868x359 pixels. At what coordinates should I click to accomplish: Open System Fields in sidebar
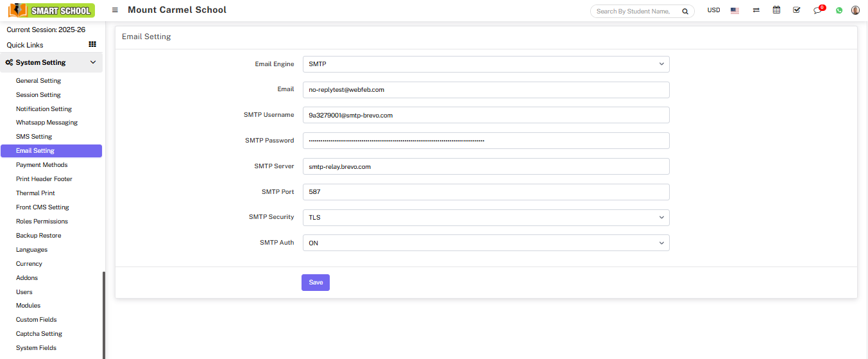pyautogui.click(x=36, y=348)
